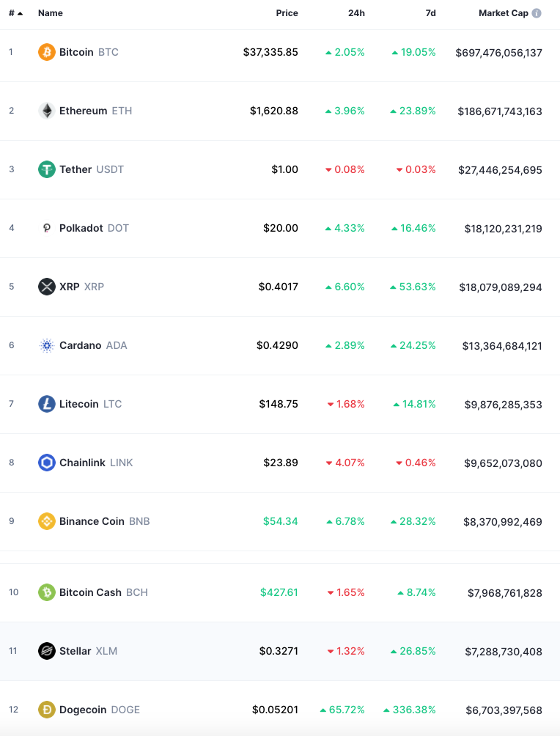Click the green Tether logo icon
Viewport: 560px width, 736px height.
46,169
